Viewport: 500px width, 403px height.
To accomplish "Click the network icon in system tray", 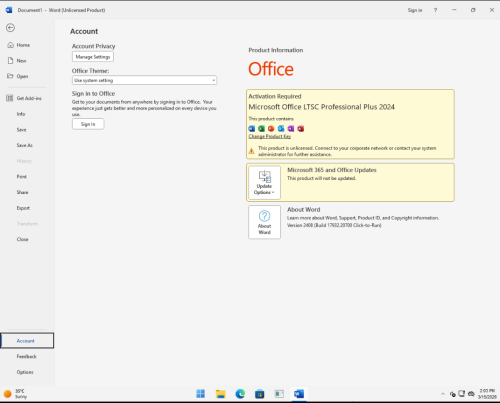I will tap(462, 394).
